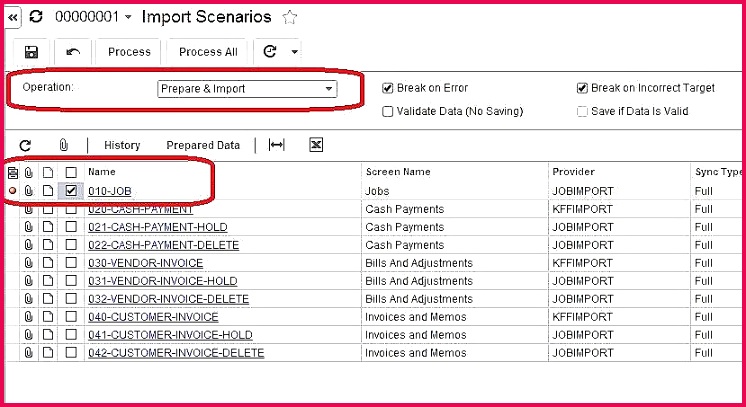Enable Validate Data (No Saving)

coord(388,111)
